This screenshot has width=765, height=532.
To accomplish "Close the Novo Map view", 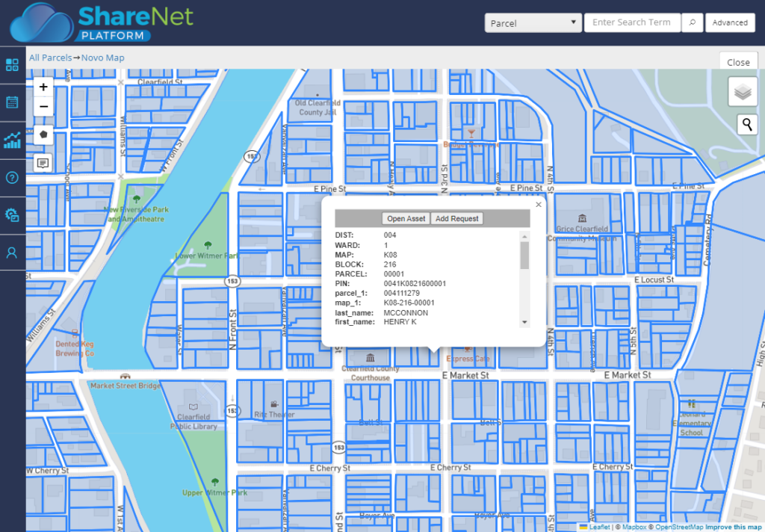I will click(738, 62).
